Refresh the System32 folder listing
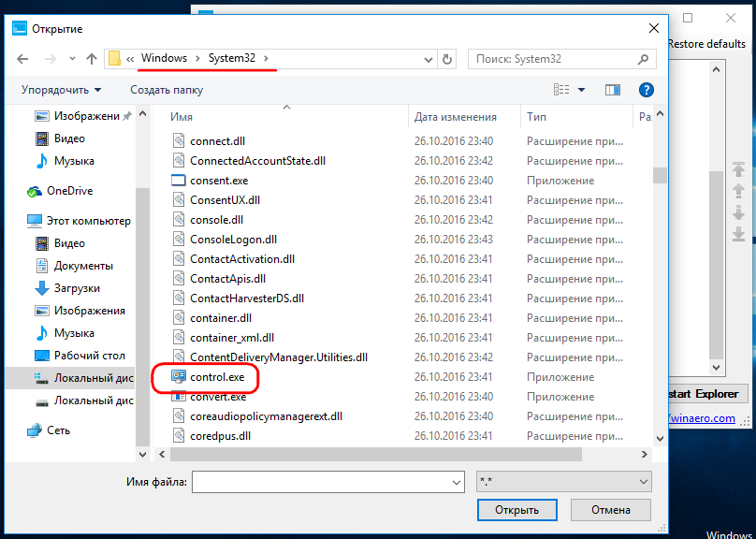This screenshot has height=539, width=756. 447,59
